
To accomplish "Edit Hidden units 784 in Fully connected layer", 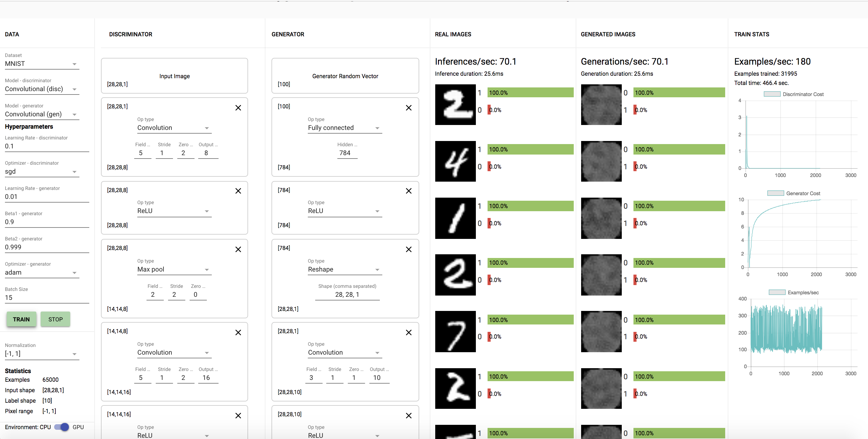I will pos(347,153).
